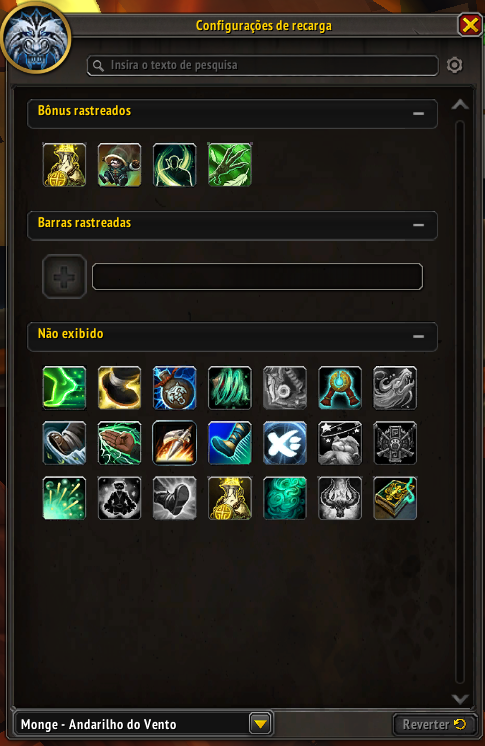Image resolution: width=485 pixels, height=746 pixels.
Task: Click the scrollbar down arrow
Action: pyautogui.click(x=460, y=698)
